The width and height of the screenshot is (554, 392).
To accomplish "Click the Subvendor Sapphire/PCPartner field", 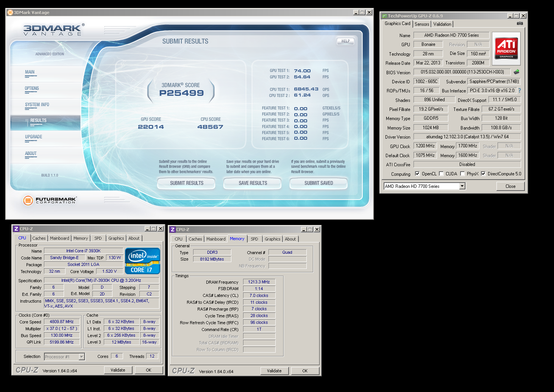I will [494, 81].
